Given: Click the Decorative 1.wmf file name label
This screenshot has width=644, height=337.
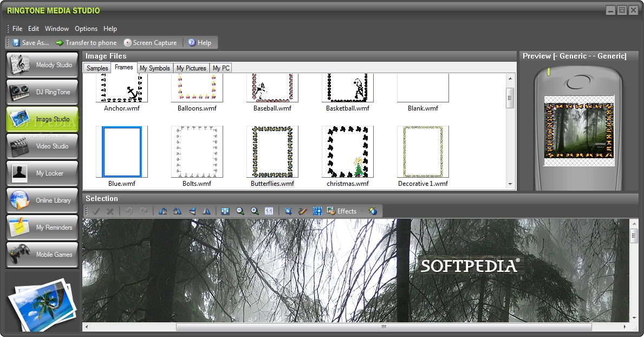Looking at the screenshot, I should 423,184.
